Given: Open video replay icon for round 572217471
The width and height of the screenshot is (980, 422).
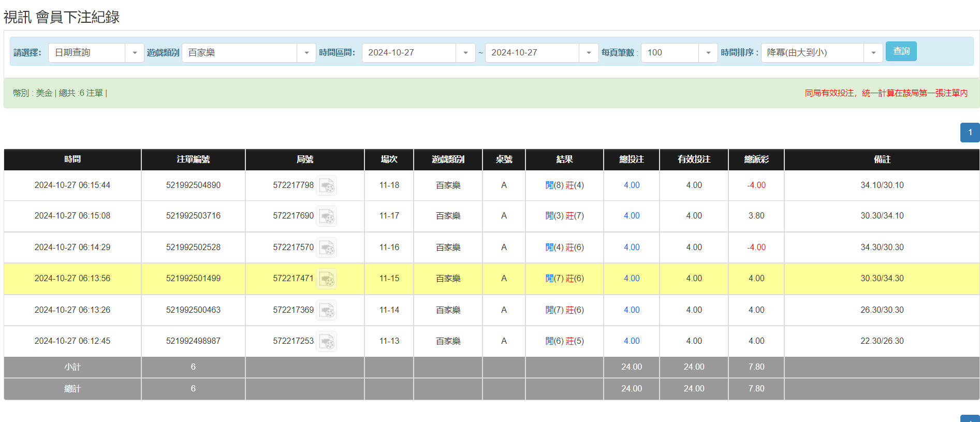Looking at the screenshot, I should tap(327, 279).
